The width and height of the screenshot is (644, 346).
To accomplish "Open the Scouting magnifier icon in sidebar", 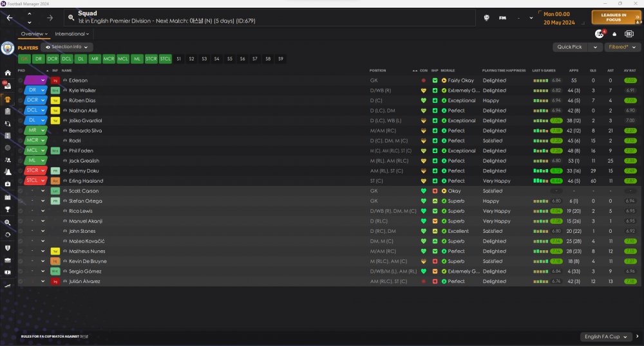I will point(7,223).
